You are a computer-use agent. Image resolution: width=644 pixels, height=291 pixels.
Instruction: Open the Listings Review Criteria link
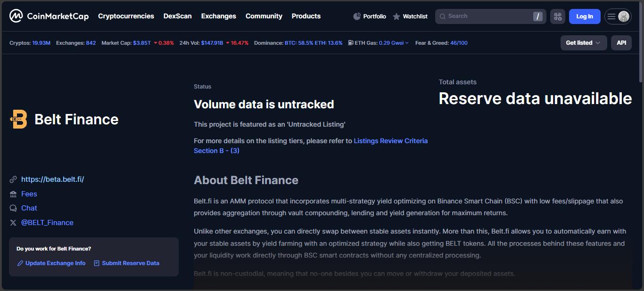390,141
